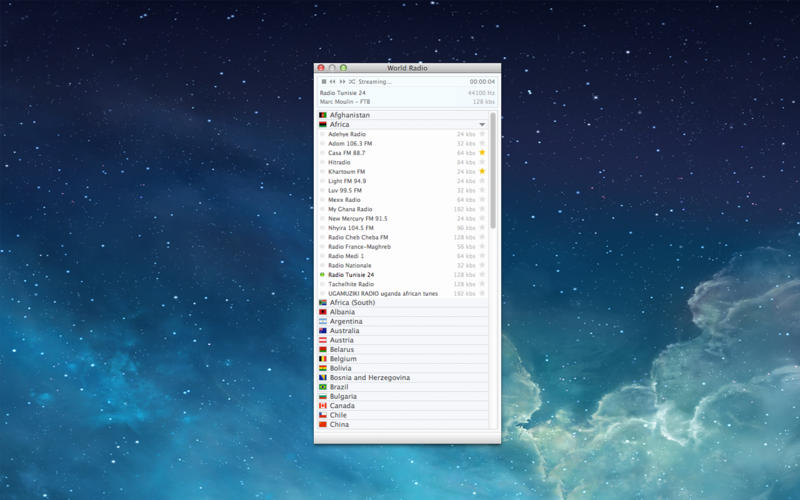Click the Belgium flag icon
The height and width of the screenshot is (500, 800).
pos(323,359)
